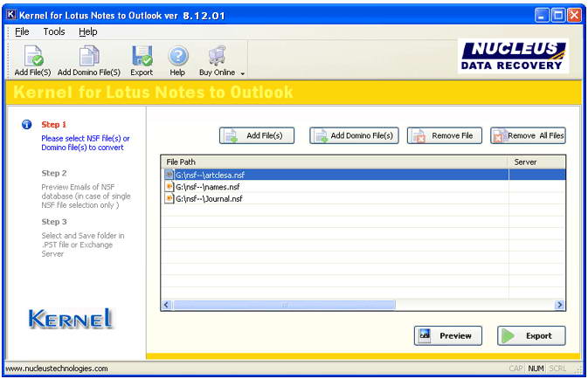Select the G:\nsf--\Journal.nsf row
This screenshot has width=588, height=379.
point(363,199)
